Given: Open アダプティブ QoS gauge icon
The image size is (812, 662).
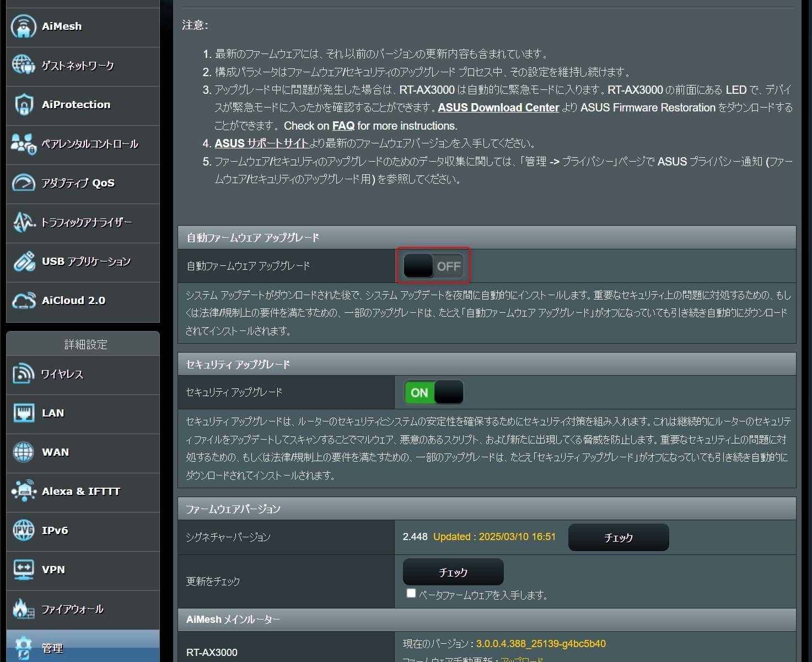Looking at the screenshot, I should click(24, 183).
